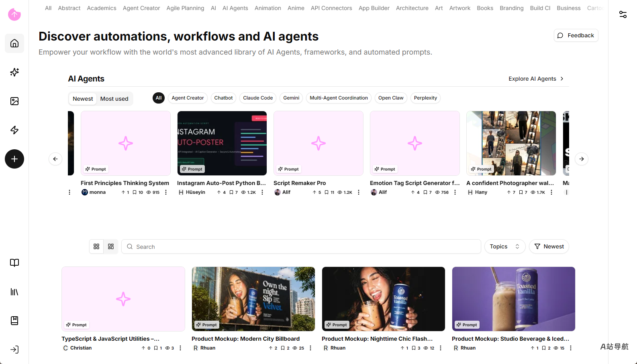
Task: Open the Explore AI Agents link
Action: click(536, 79)
